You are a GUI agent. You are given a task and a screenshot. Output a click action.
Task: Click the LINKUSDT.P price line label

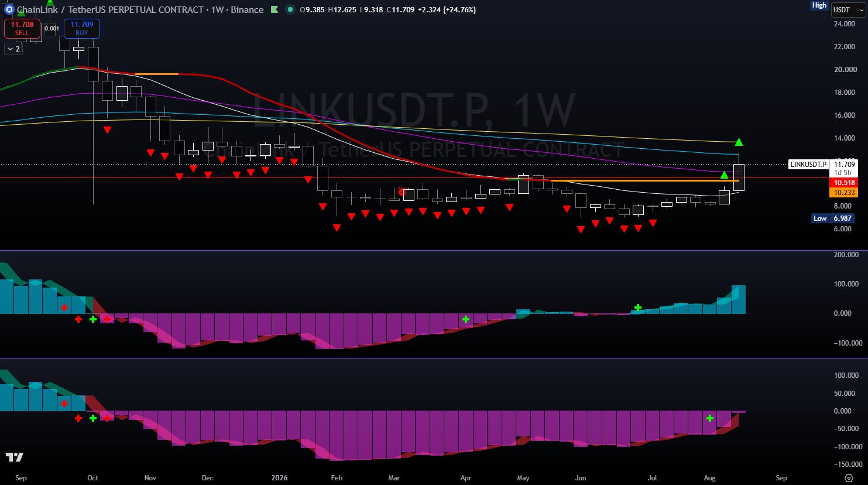coord(808,165)
